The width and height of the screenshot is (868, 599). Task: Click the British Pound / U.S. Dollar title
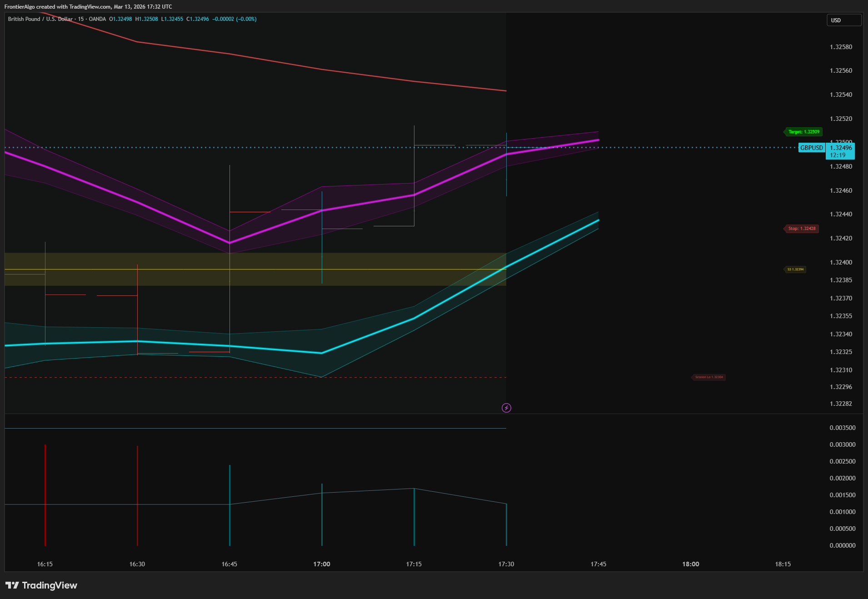point(40,19)
